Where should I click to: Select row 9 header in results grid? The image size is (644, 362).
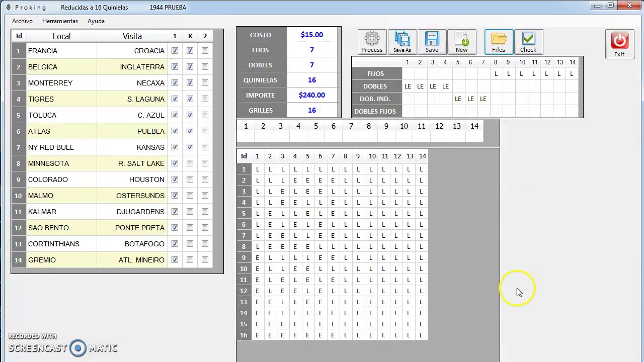pyautogui.click(x=244, y=258)
